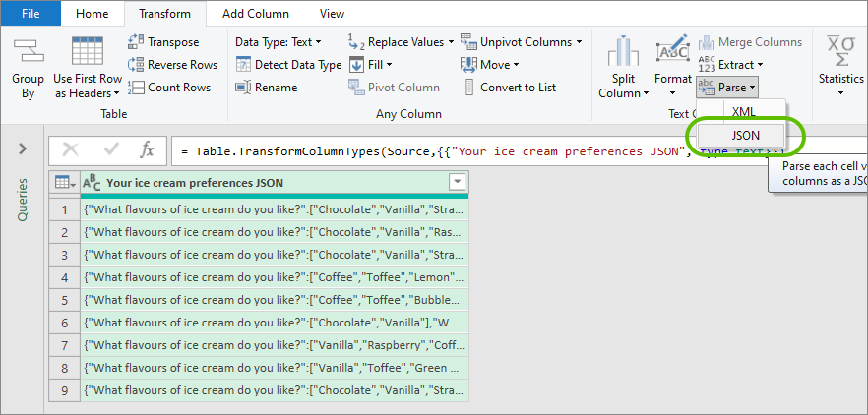Screen dimensions: 868x415
Task: Click Use First Row as Headers icon
Action: [88, 51]
